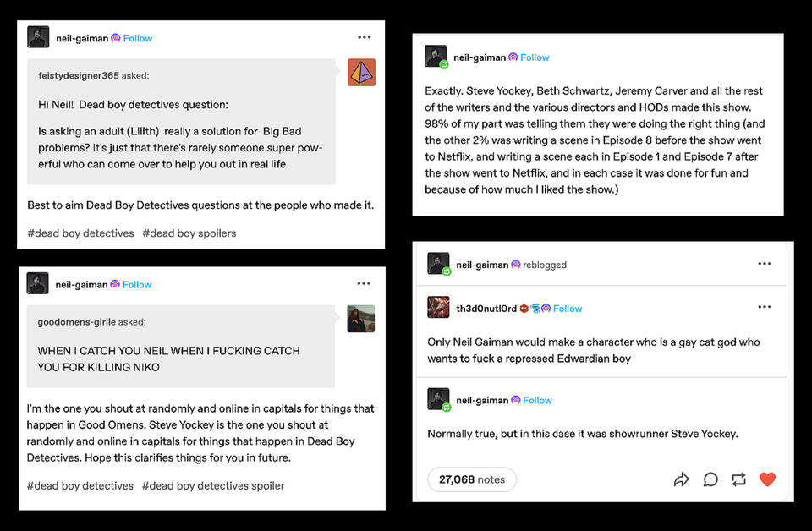Click the goodomens-girlie avatar picture
812x531 pixels.
[360, 318]
